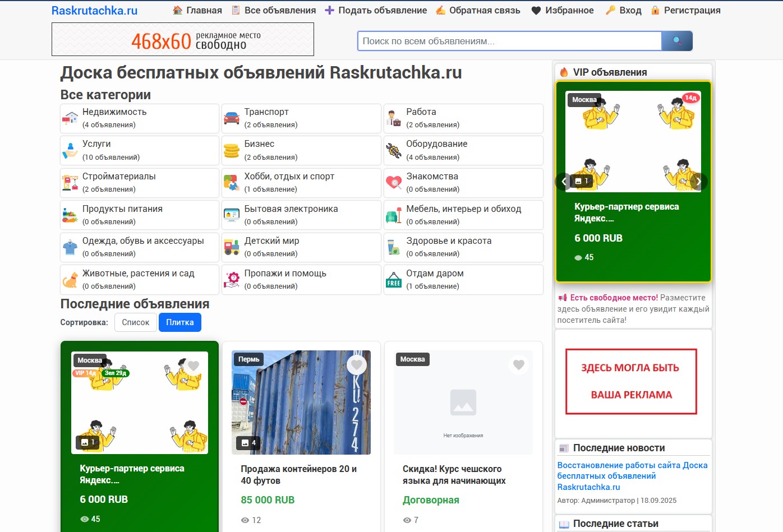Select the red car icon for Транспорт
This screenshot has width=783, height=532.
click(x=232, y=118)
